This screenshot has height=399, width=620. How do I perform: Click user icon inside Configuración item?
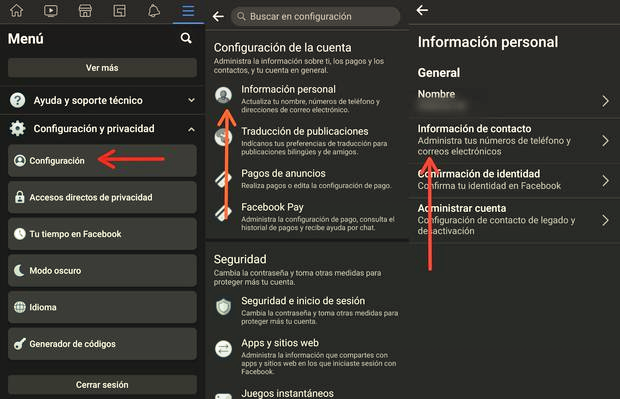click(19, 161)
